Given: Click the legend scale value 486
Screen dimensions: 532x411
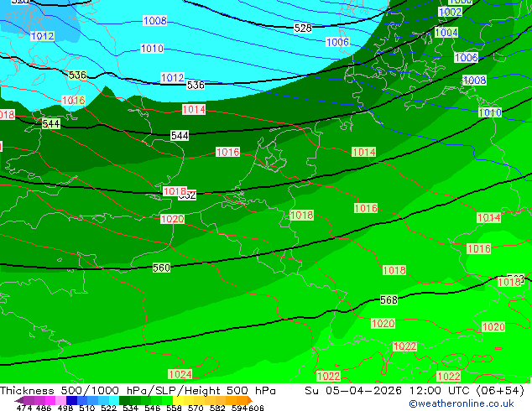Looking at the screenshot, I should point(44,408).
